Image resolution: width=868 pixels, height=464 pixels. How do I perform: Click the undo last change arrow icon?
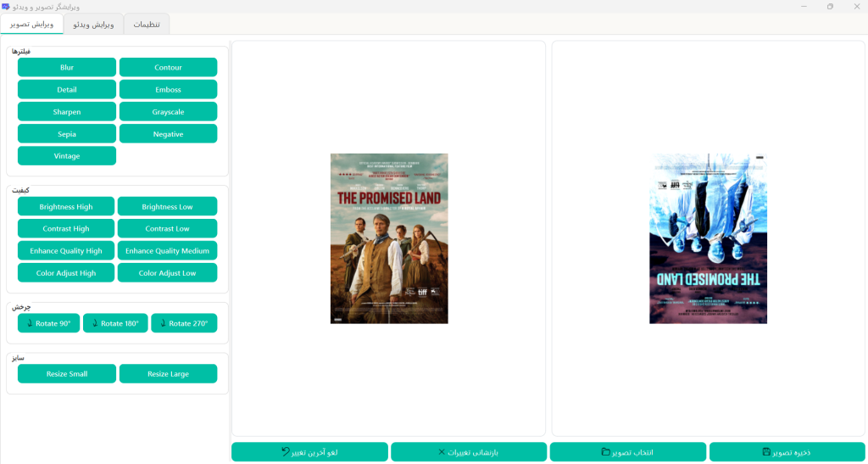pos(286,452)
